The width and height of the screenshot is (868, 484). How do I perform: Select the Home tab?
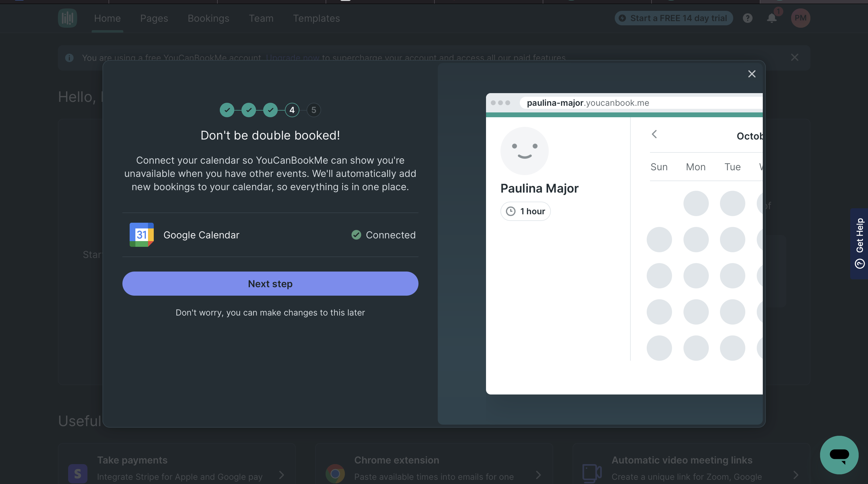point(107,18)
